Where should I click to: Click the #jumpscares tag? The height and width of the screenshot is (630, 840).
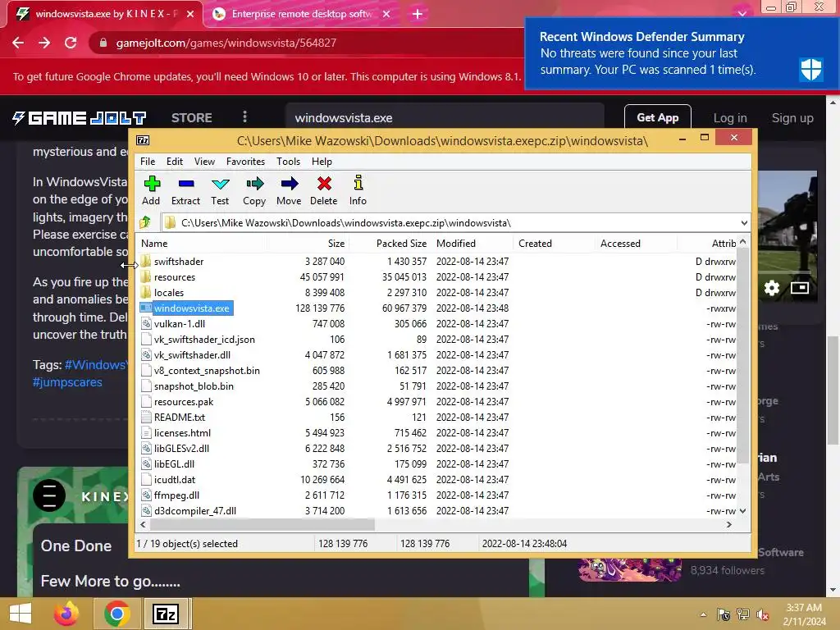[x=67, y=382]
